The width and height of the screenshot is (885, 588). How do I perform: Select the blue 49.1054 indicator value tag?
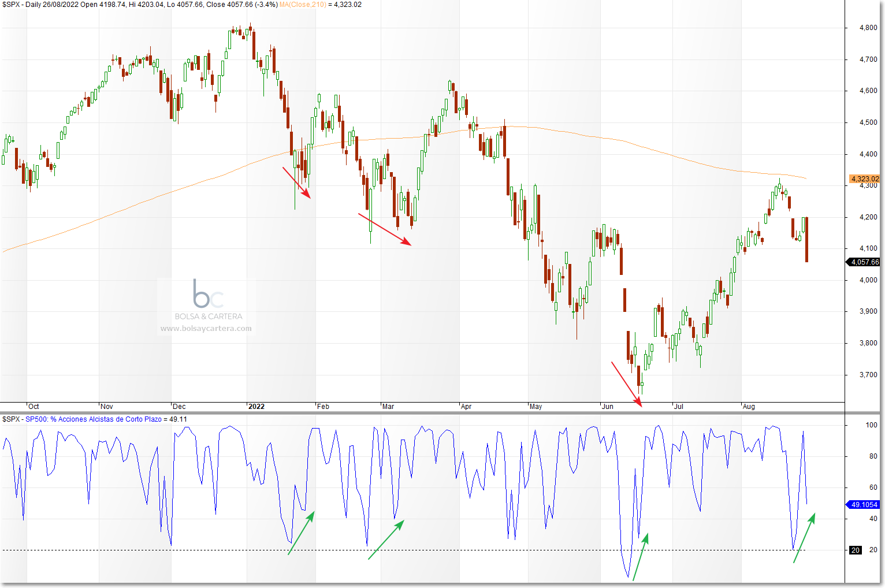864,505
